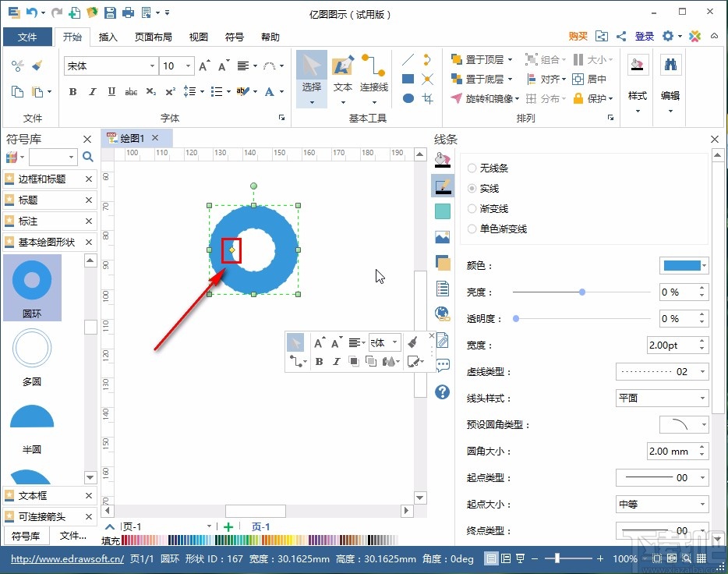The image size is (728, 574).
Task: Open the 编辑 binoculars menu
Action: point(670,83)
